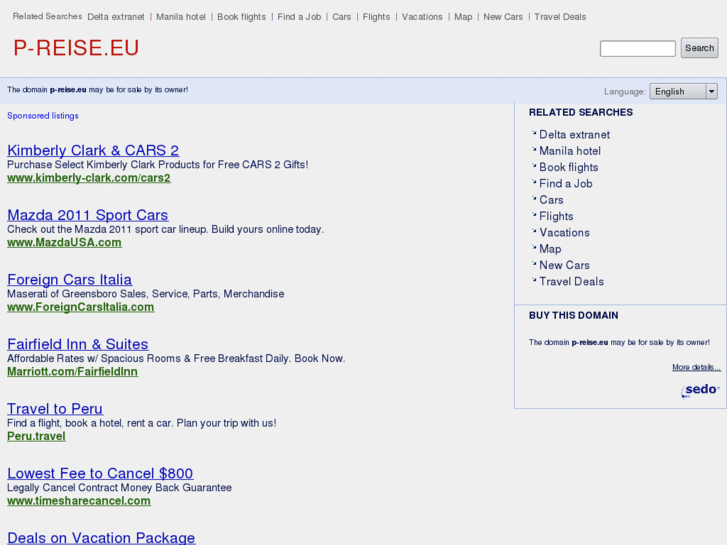The height and width of the screenshot is (545, 727).
Task: Click the sedo logo
Action: pyautogui.click(x=700, y=390)
